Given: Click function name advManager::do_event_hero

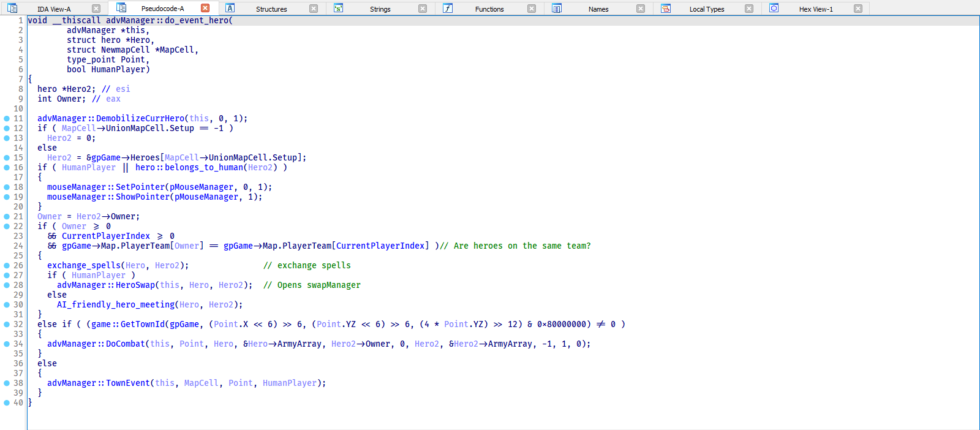Looking at the screenshot, I should coord(167,20).
